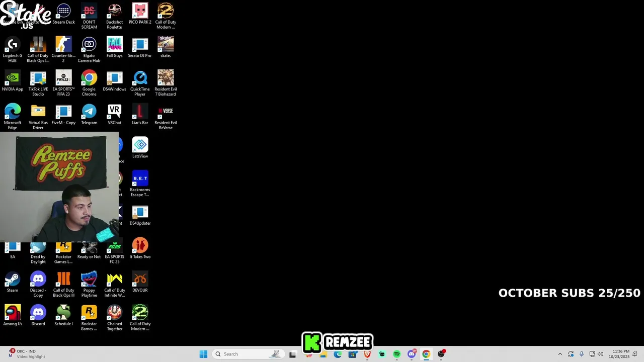Click the microphone icon in system tray
Viewport: 644px width, 362px height.
click(x=582, y=354)
